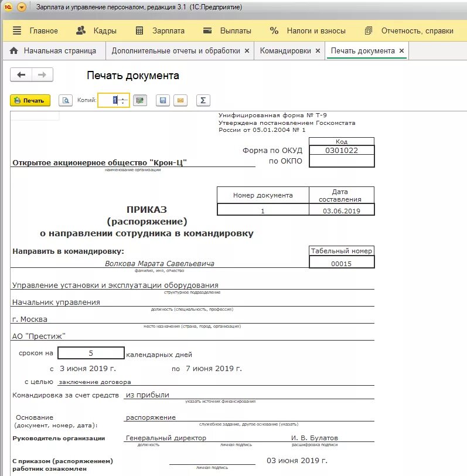Click the acknowledgment date 03 июня 2019 г.
The width and height of the screenshot is (467, 476).
coord(297,461)
